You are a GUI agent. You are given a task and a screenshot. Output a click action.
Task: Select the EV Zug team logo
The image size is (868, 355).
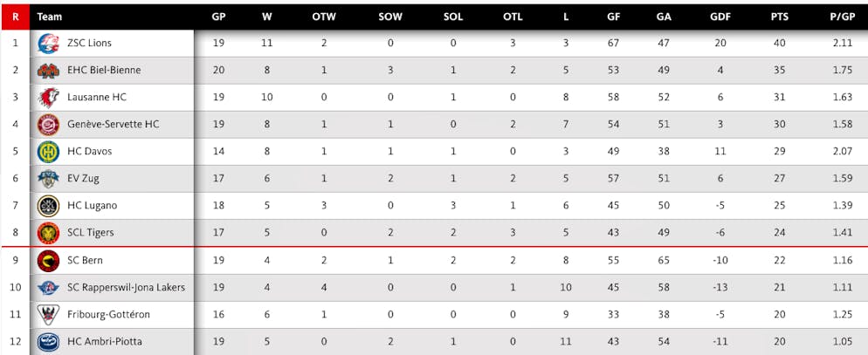pyautogui.click(x=48, y=179)
